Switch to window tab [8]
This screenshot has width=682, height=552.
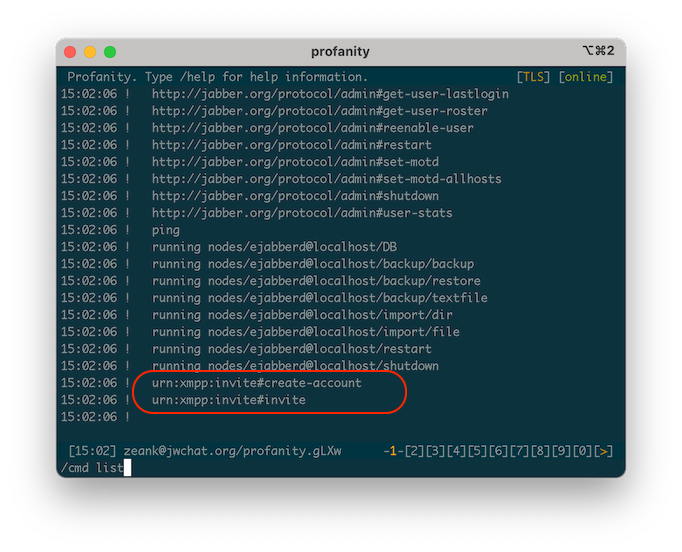coord(540,451)
